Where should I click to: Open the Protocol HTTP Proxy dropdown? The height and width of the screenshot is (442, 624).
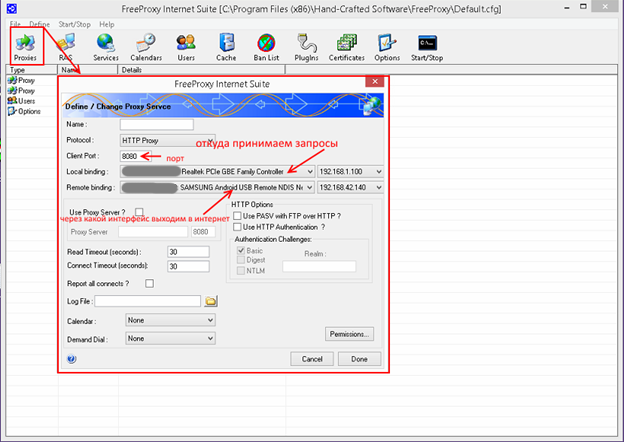168,140
